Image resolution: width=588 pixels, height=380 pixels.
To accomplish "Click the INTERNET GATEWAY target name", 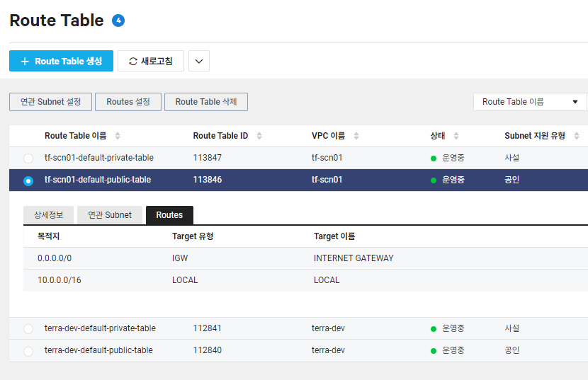I will click(x=354, y=258).
